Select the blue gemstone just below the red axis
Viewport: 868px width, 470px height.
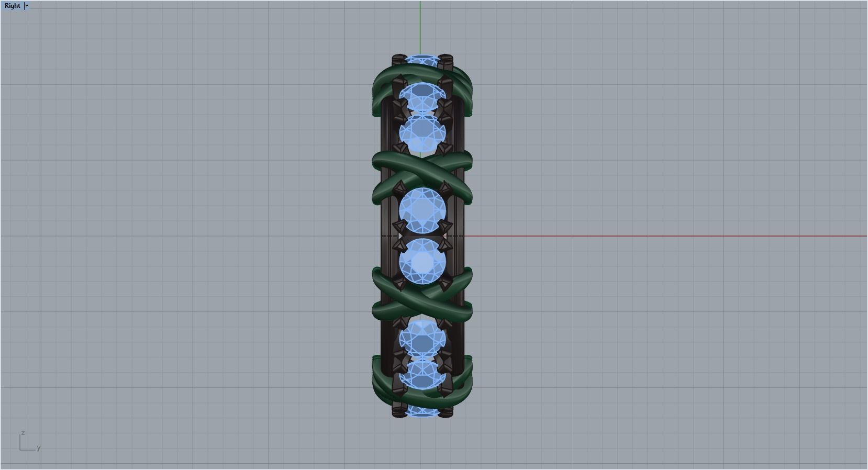pyautogui.click(x=422, y=261)
